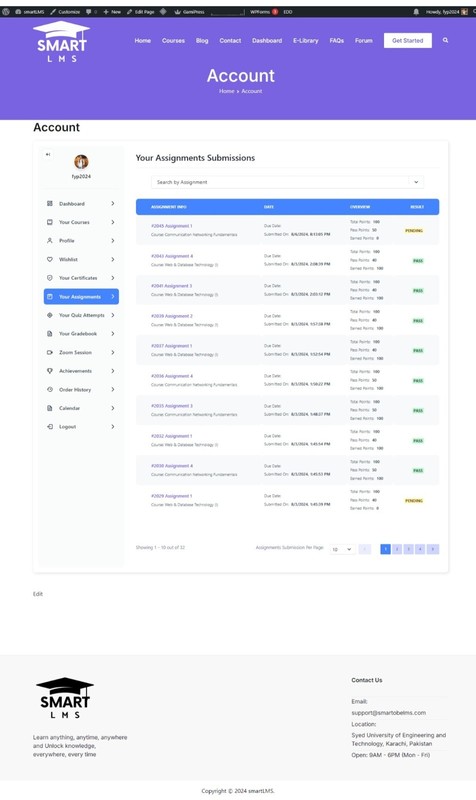
Task: Click GamiPress in the admin bar
Action: [189, 12]
